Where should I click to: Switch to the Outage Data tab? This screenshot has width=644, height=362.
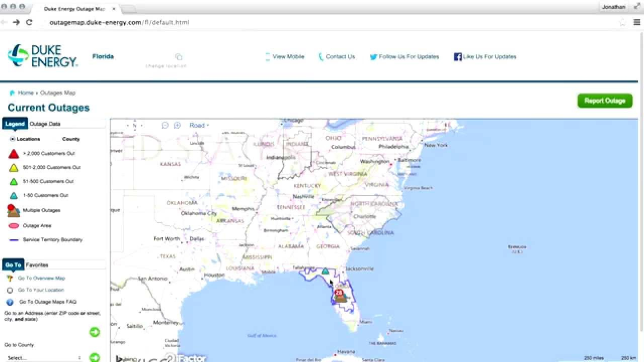pyautogui.click(x=45, y=124)
